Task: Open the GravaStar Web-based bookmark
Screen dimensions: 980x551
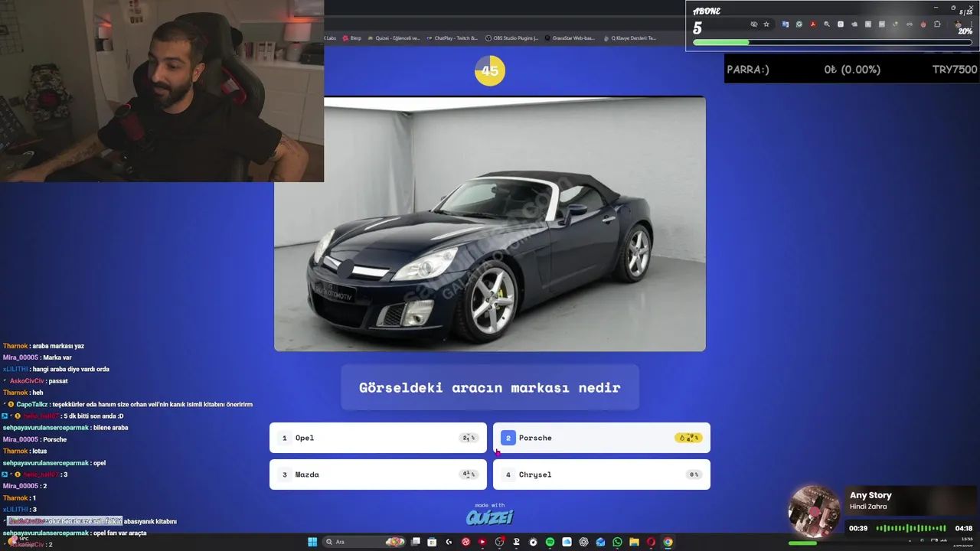Action: [570, 37]
